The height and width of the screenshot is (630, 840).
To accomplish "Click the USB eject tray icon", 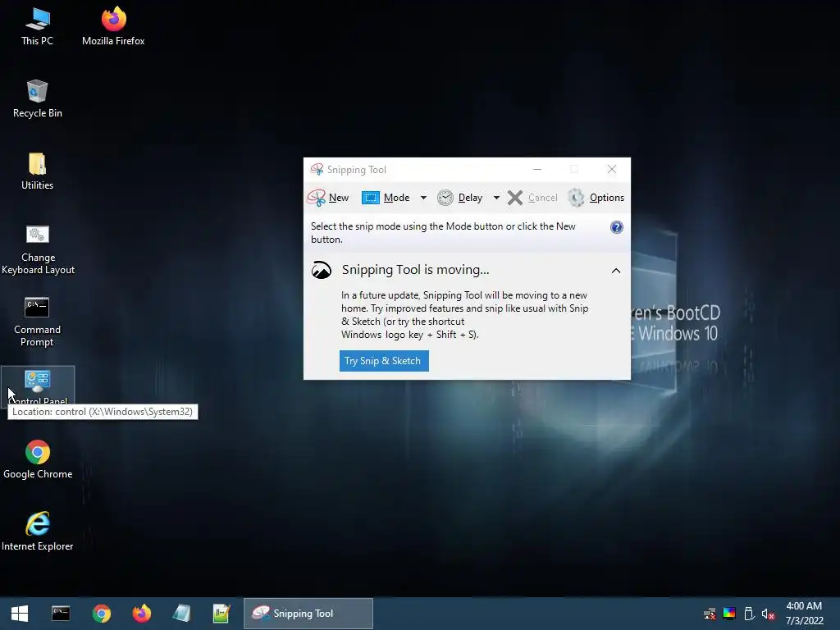I will [749, 614].
